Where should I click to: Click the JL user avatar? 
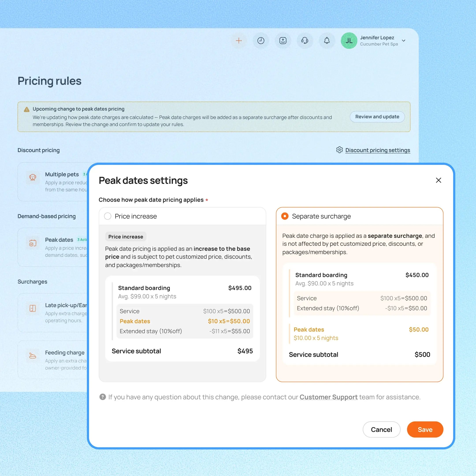(x=349, y=41)
